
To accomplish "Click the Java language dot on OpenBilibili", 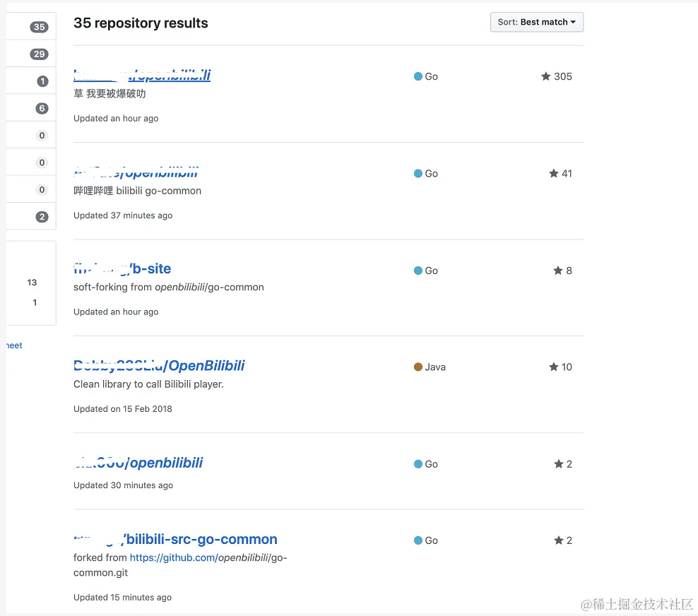I will click(x=416, y=367).
